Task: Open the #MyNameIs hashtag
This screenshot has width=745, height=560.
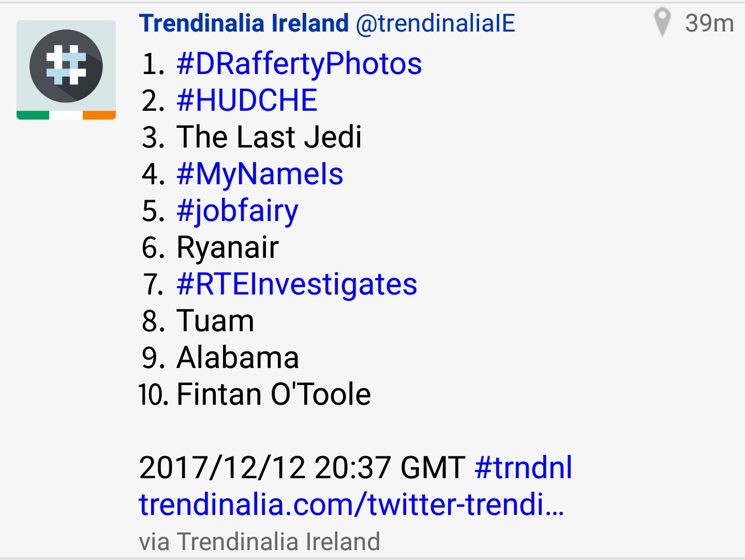Action: click(260, 174)
